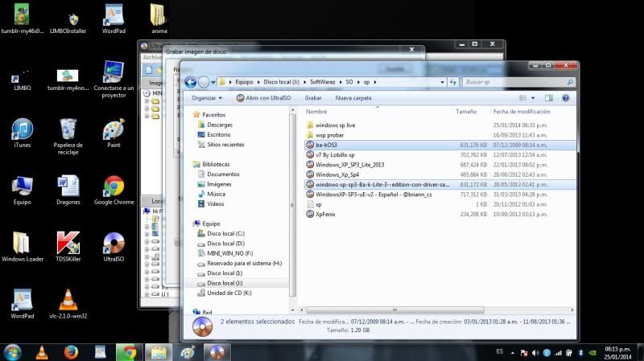
Task: Open recent pages dropdown near Back button
Action: point(213,82)
